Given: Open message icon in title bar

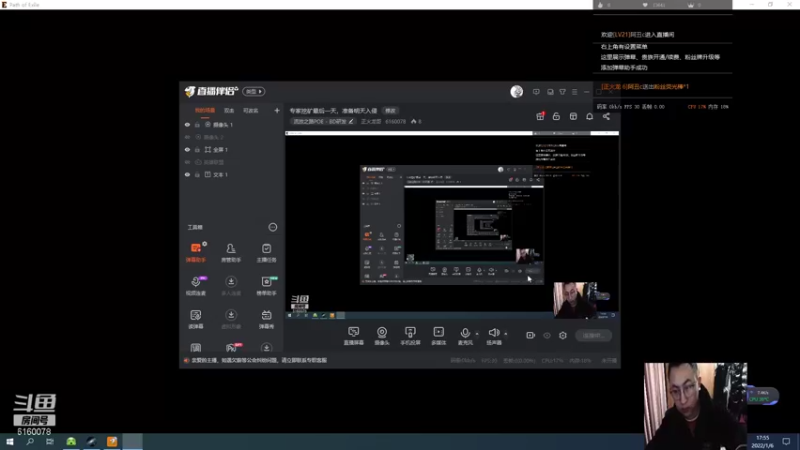Looking at the screenshot, I should [536, 92].
